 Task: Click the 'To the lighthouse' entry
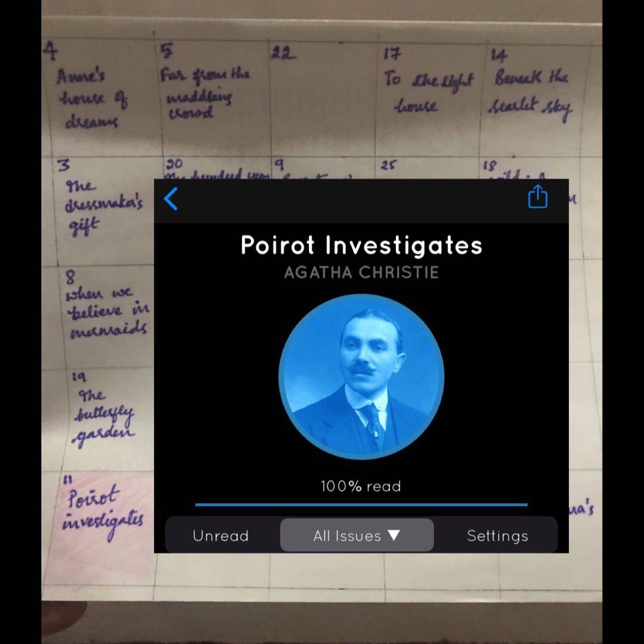pyautogui.click(x=428, y=92)
